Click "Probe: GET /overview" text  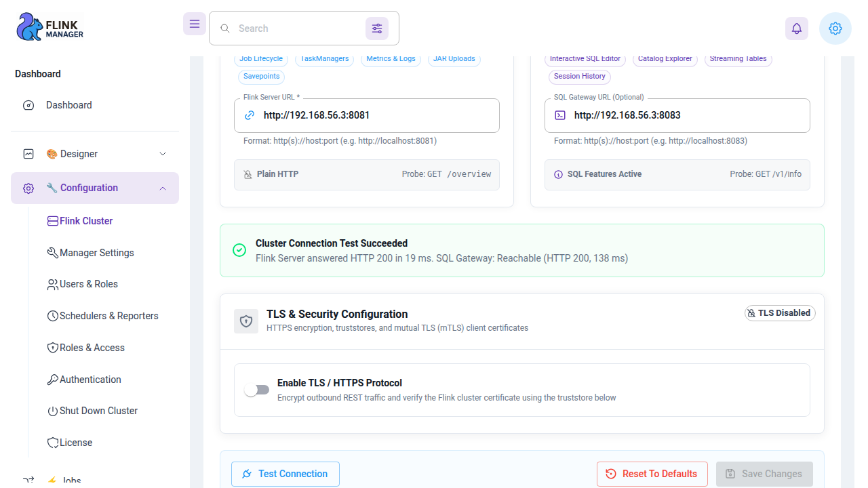click(446, 174)
